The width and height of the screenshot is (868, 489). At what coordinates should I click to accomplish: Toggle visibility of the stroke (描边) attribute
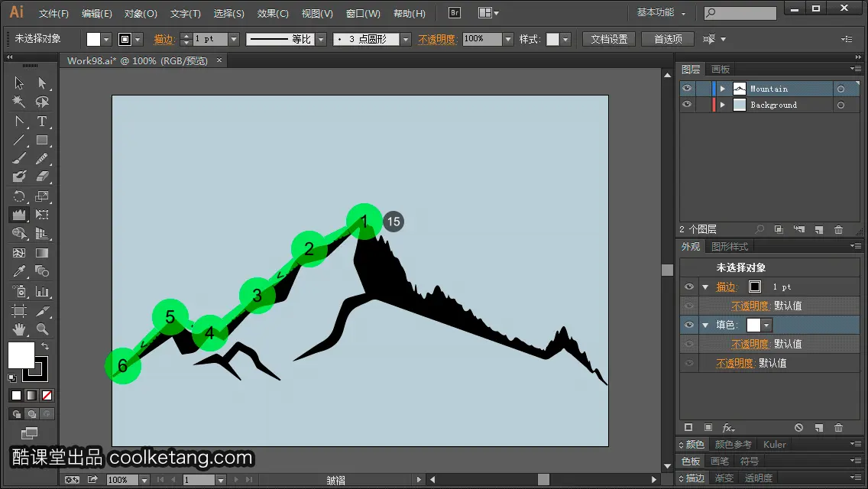click(x=689, y=287)
